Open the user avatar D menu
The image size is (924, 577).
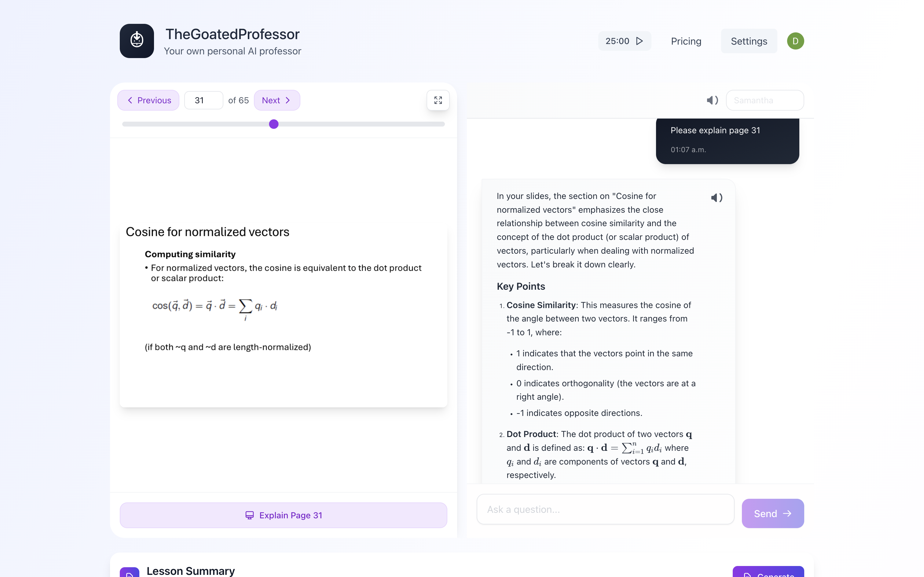pos(795,41)
